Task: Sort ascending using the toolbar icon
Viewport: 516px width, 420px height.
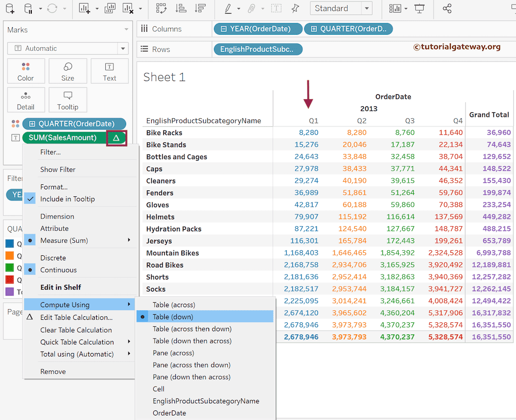Action: (181, 8)
